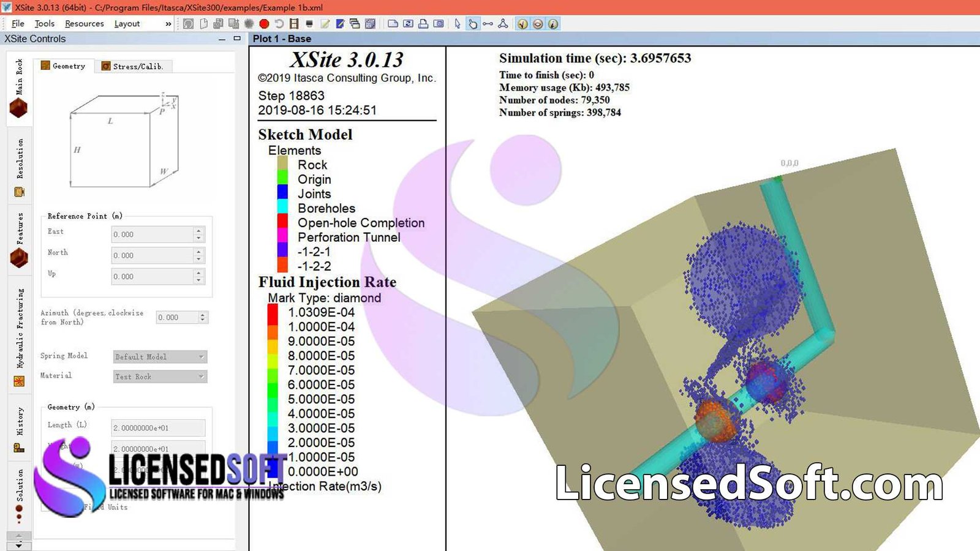Click the Length (L) input field
This screenshot has height=551, width=980.
coord(158,428)
